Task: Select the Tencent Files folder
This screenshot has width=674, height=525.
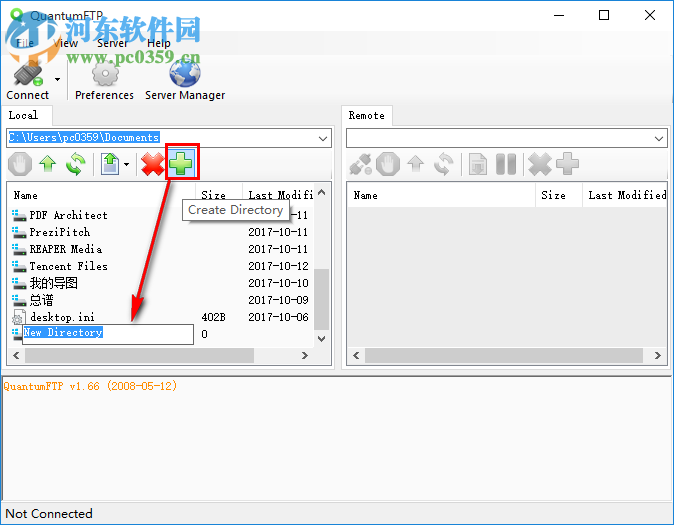Action: [68, 266]
